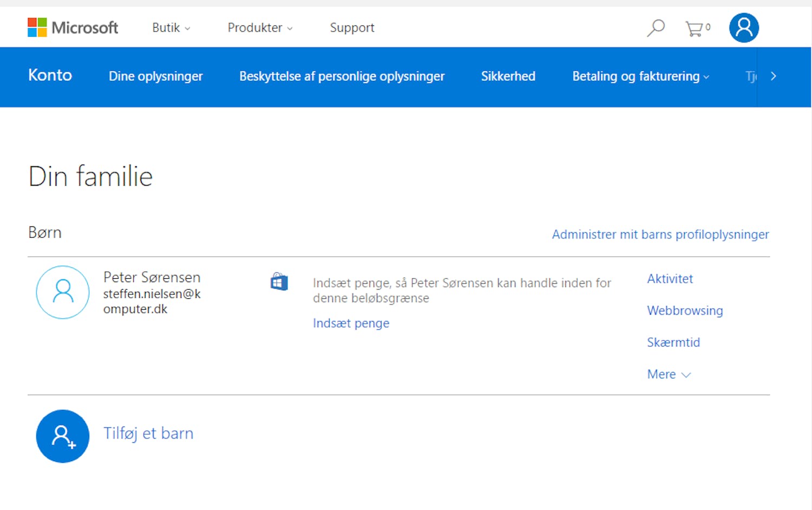Click the Microsoft Store shopping bag icon
Image resolution: width=812 pixels, height=510 pixels.
pyautogui.click(x=279, y=282)
